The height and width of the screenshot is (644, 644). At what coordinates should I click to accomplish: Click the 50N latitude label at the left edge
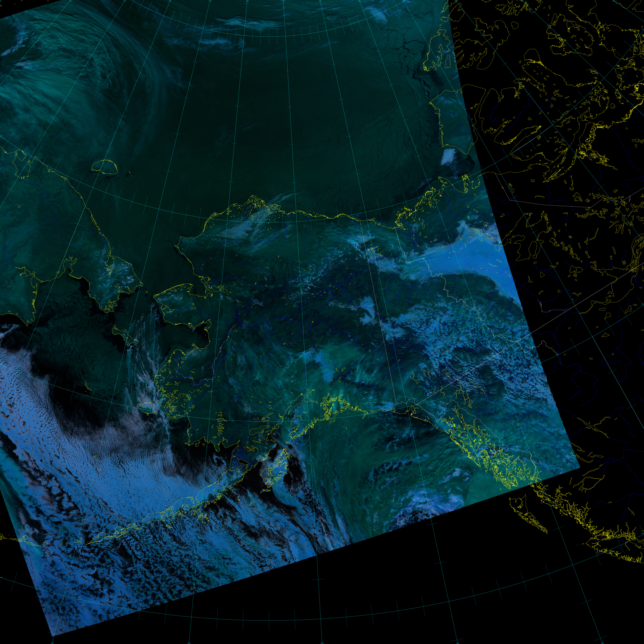coord(1,577)
